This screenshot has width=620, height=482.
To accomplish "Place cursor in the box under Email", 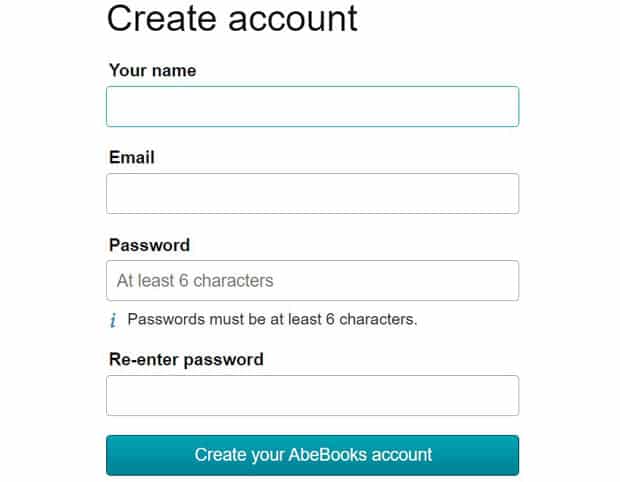I will click(312, 193).
